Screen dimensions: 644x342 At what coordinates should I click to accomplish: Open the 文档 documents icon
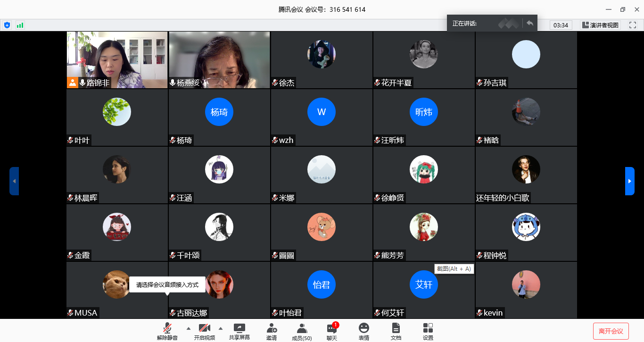tap(396, 331)
